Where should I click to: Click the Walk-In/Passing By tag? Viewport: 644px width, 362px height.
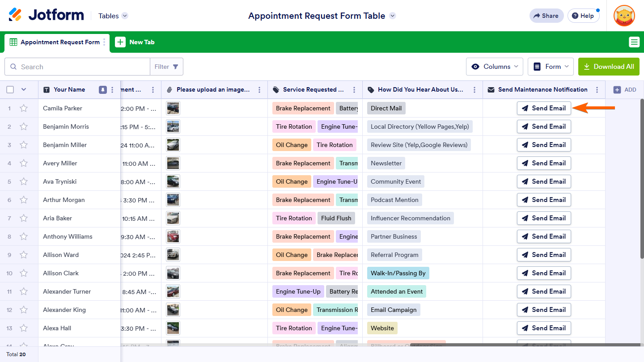point(398,273)
